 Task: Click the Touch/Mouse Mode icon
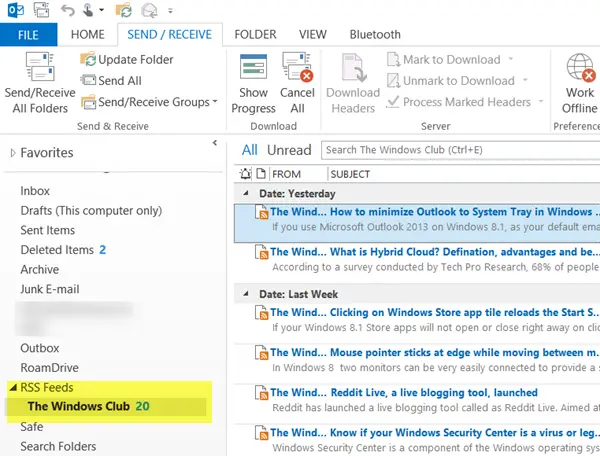point(88,10)
